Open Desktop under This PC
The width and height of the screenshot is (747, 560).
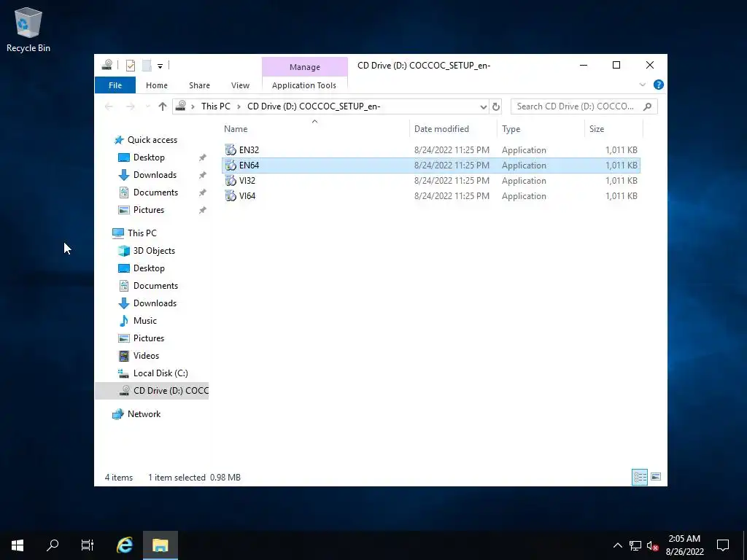[x=149, y=268]
